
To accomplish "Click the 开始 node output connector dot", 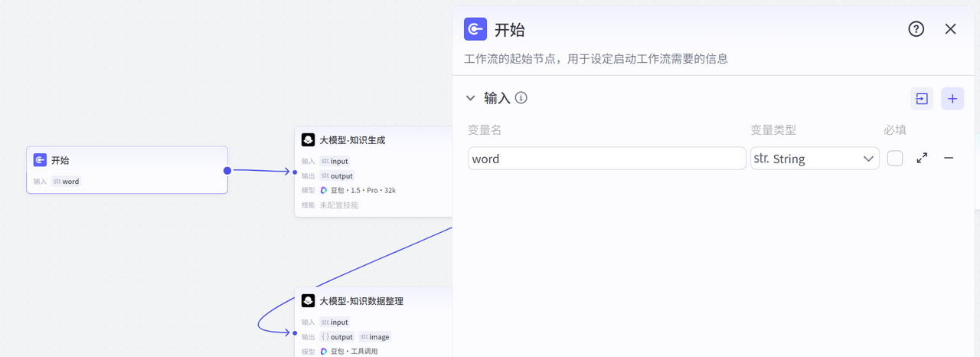I will click(227, 170).
